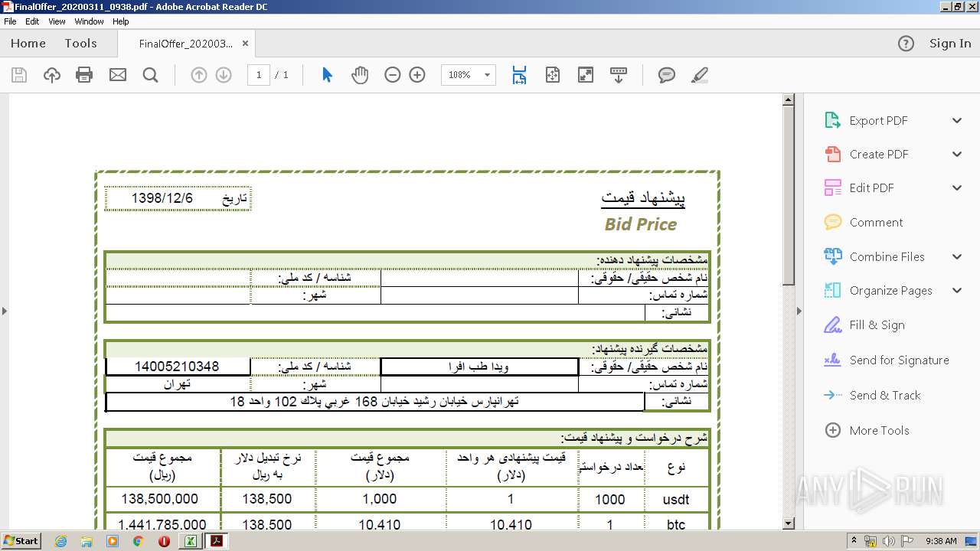980x551 pixels.
Task: Click the Fit one full page icon
Action: click(553, 75)
